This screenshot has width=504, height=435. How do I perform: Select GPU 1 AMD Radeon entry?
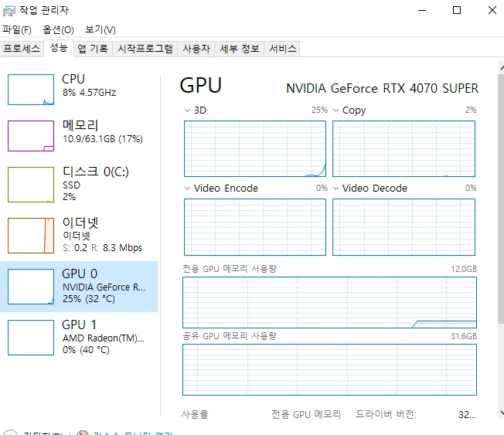pyautogui.click(x=79, y=338)
